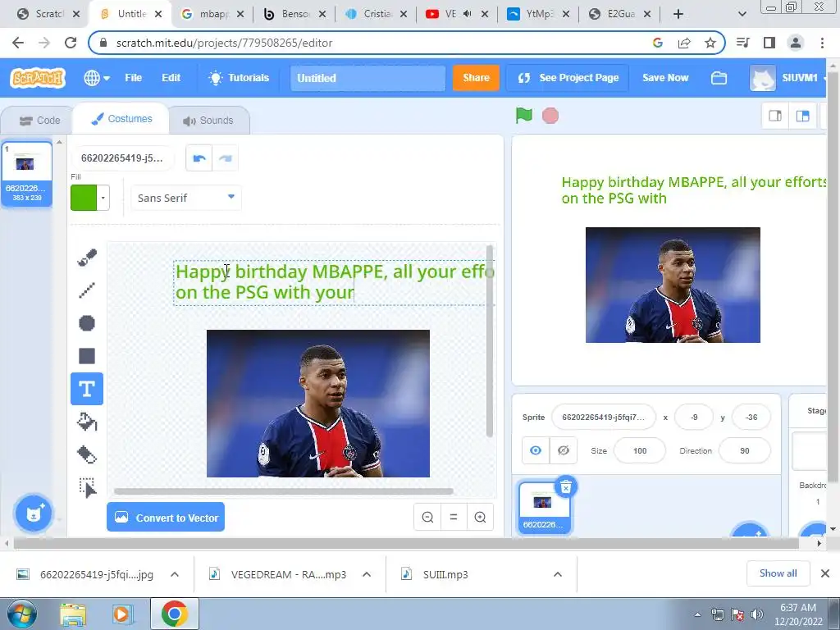Open the Tutorials menu item

pyautogui.click(x=239, y=78)
